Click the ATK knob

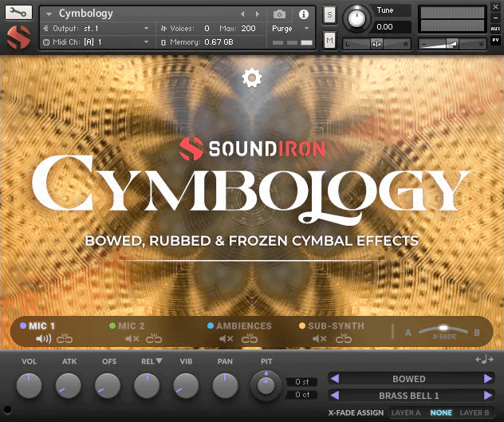[x=69, y=385]
